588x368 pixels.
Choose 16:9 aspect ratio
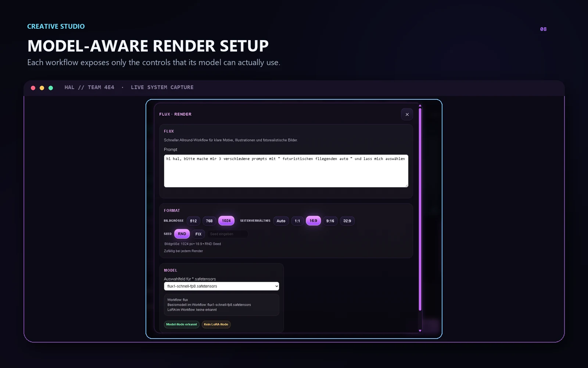[x=313, y=221]
